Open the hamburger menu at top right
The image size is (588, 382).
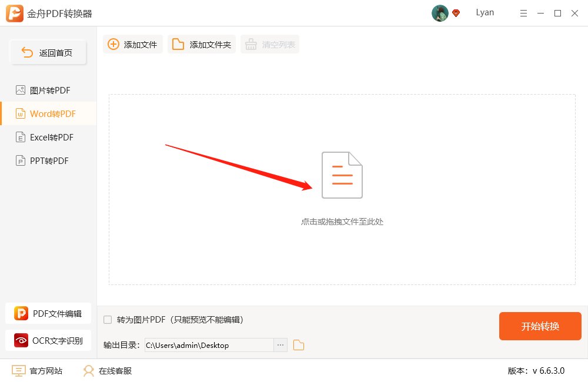tap(523, 13)
